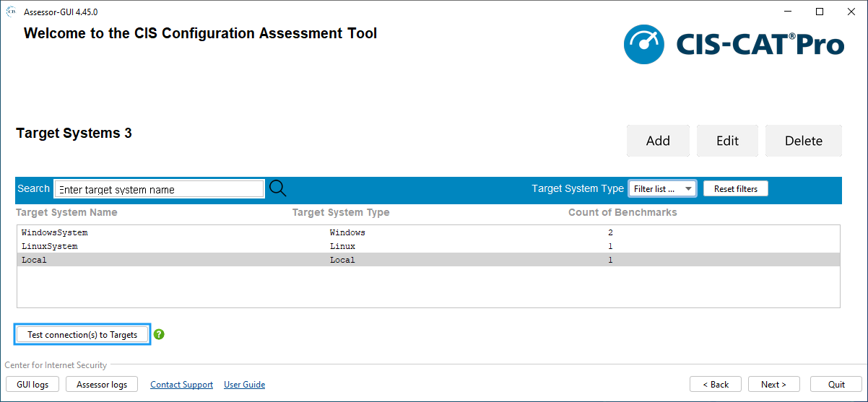Click Reset filters button
Screen dimensions: 868x402
(735, 189)
